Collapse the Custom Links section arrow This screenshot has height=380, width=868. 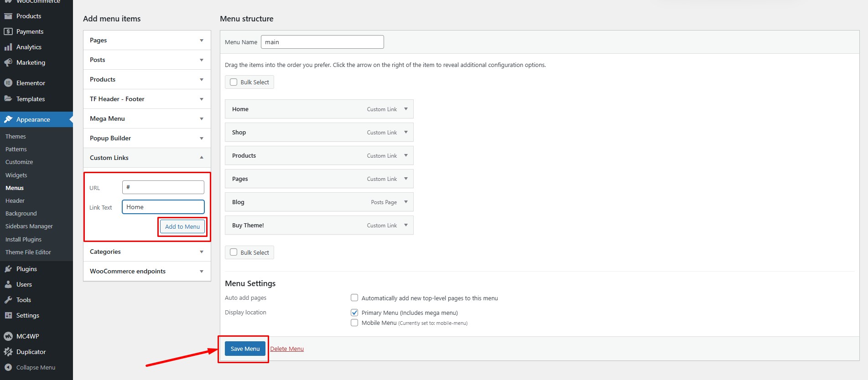click(202, 158)
